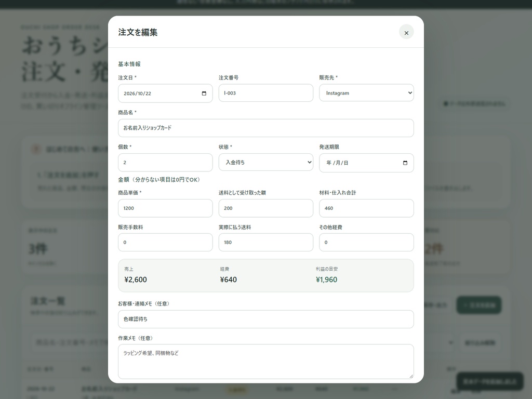Grab the resize handle of 作業メモ textarea
Viewport: 532px width, 399px height.
(411, 376)
